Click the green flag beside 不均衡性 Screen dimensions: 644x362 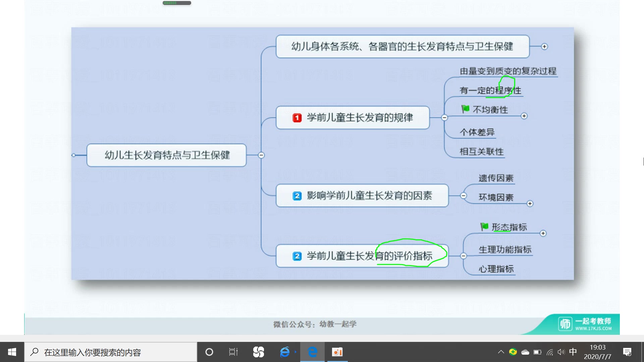tap(465, 109)
